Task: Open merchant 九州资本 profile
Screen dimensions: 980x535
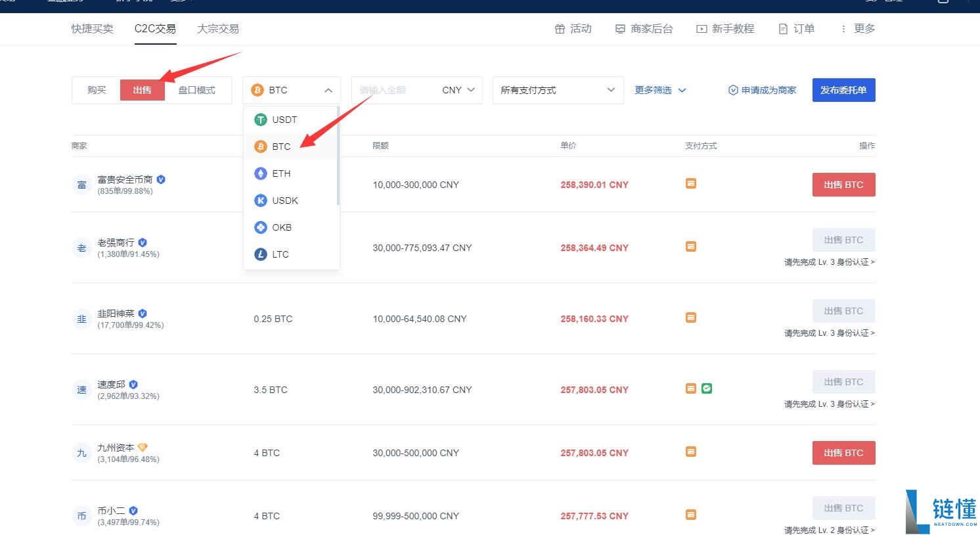Action: pyautogui.click(x=116, y=448)
